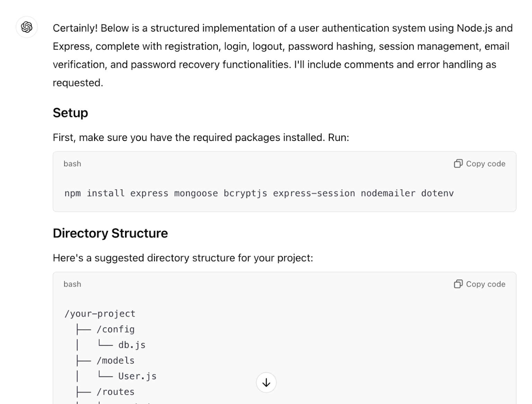
Task: Click User.js in the directory tree
Action: 137,376
